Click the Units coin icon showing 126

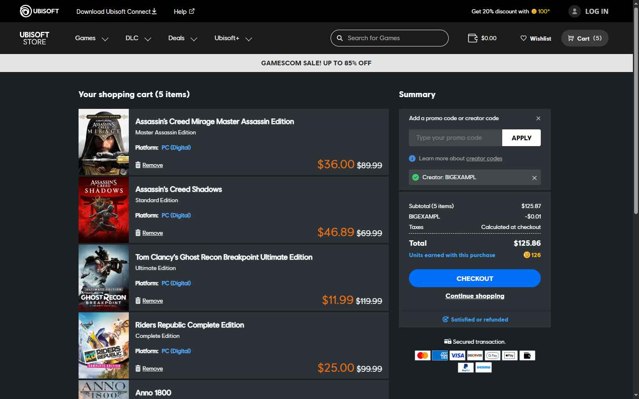[527, 255]
